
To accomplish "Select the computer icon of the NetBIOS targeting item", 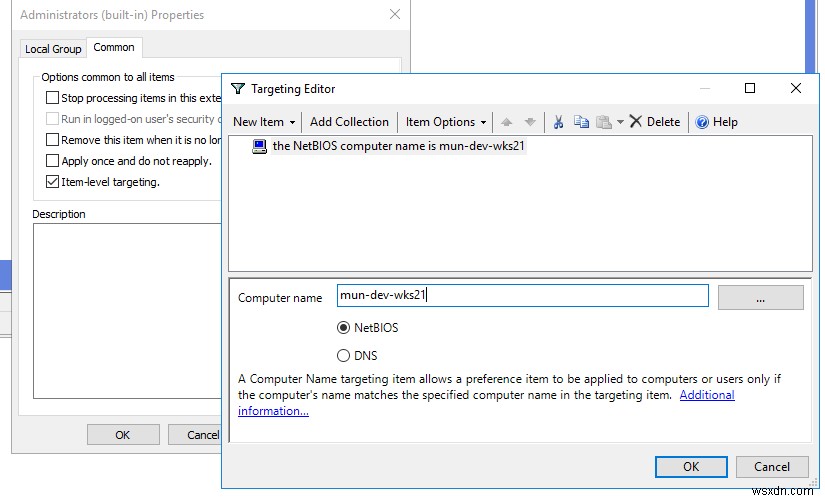I will tap(259, 146).
